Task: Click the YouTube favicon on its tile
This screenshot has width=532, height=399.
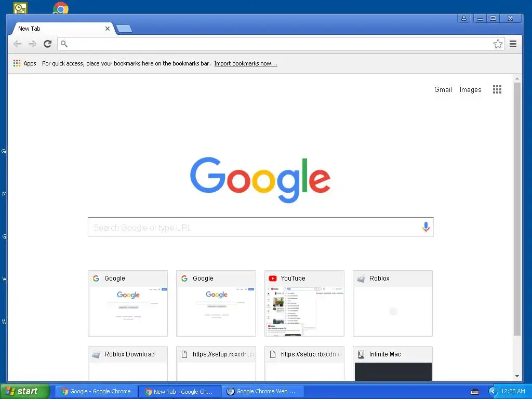Action: (272, 278)
